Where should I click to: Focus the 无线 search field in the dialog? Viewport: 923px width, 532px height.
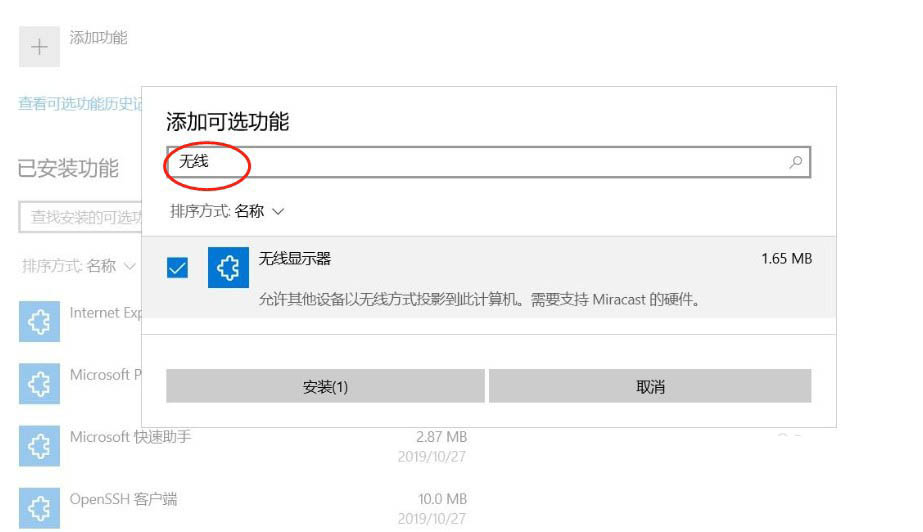pos(489,162)
